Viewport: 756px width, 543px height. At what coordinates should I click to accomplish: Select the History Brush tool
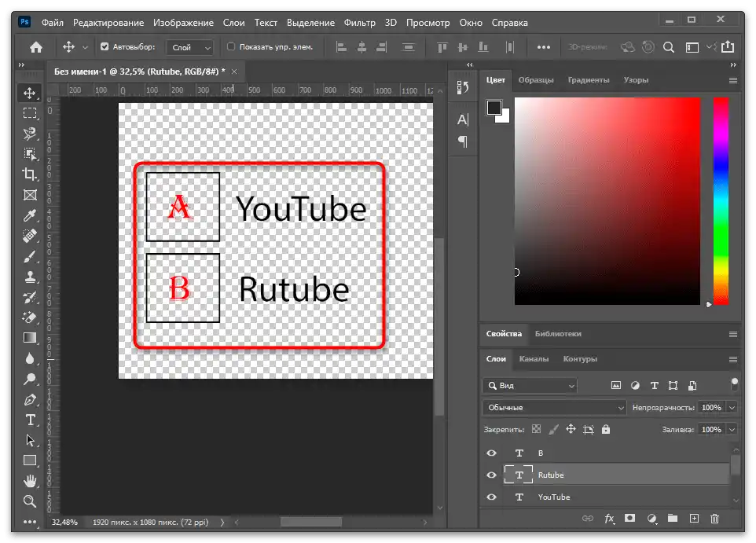[30, 297]
